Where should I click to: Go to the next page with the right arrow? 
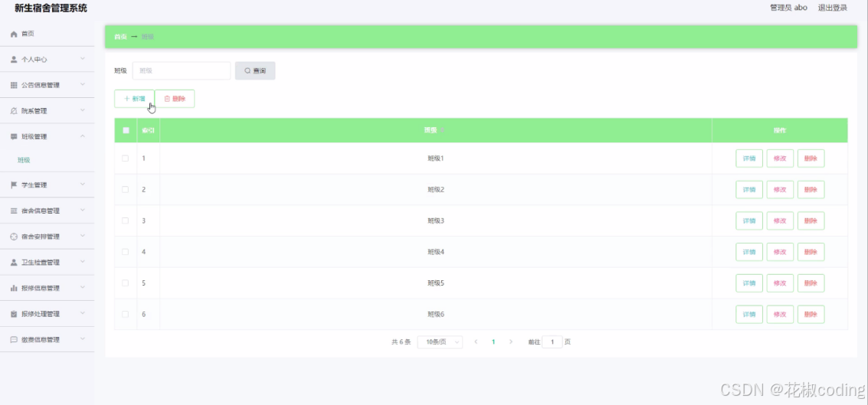pos(511,342)
